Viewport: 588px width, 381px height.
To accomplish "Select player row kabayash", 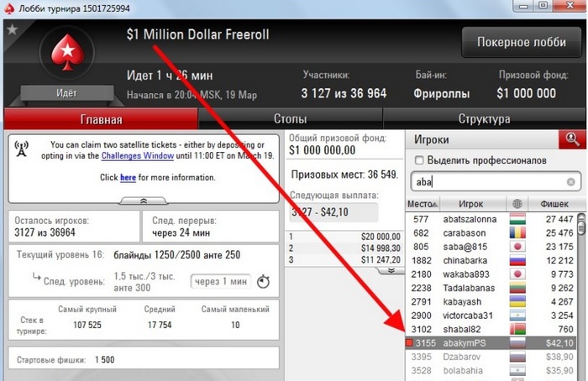I will coord(491,301).
